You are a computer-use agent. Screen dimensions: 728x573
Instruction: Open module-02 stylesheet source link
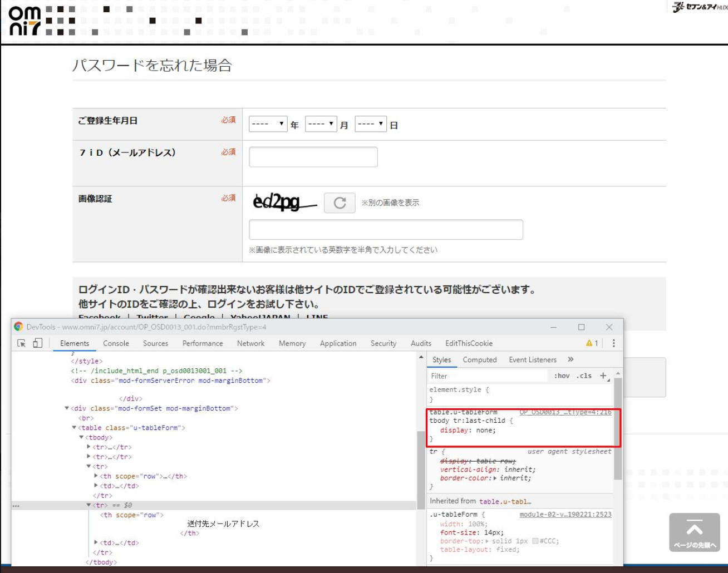coord(565,515)
